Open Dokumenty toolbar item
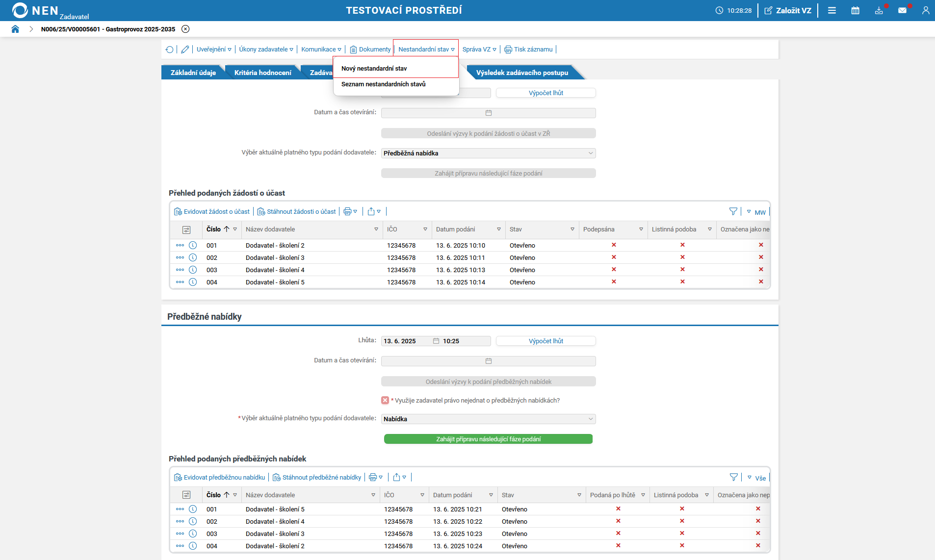935x560 pixels. [370, 50]
